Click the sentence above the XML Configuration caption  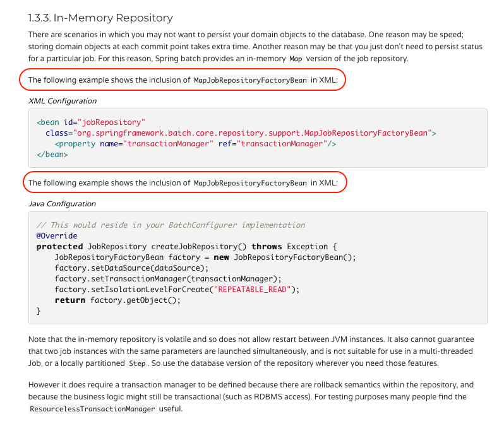(183, 80)
